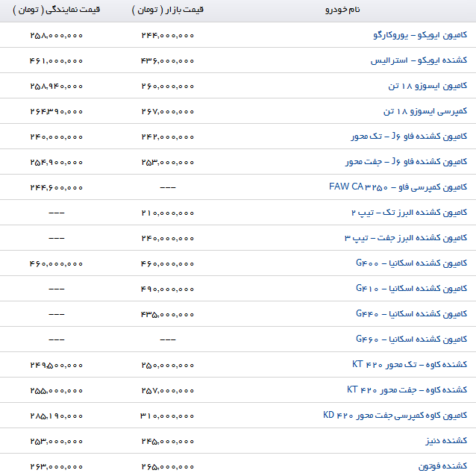Open the کشنده فوتون link
Image resolution: width=476 pixels, height=476 pixels.
click(443, 466)
